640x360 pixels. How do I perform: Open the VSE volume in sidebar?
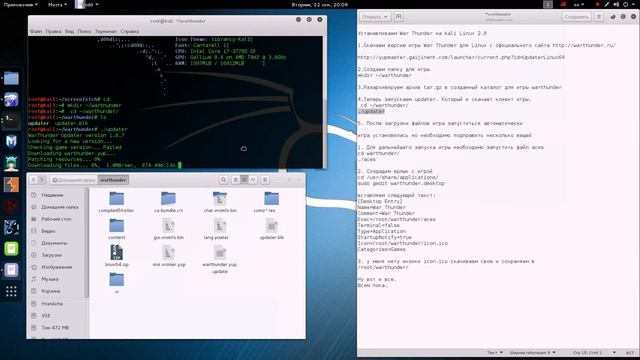click(45, 316)
